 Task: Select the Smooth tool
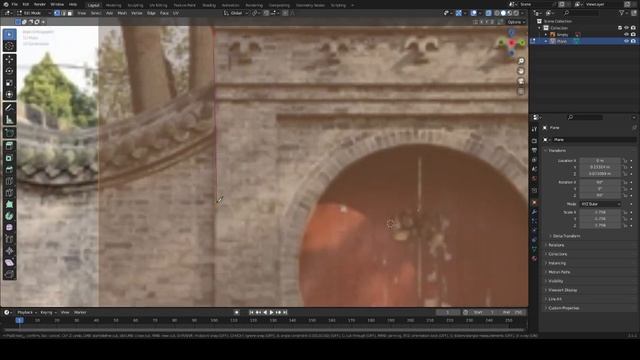(9, 227)
